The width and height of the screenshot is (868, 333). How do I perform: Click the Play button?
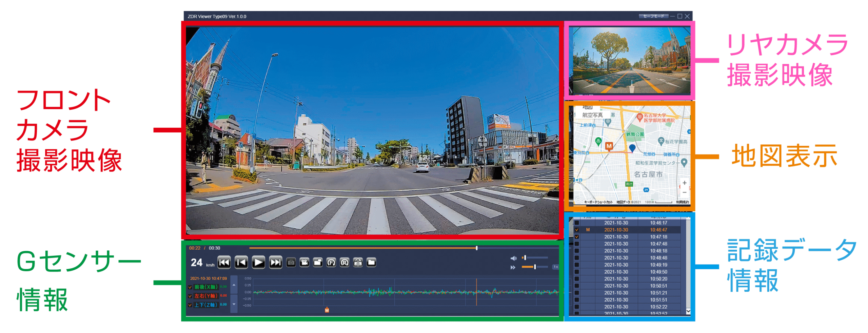tap(258, 262)
